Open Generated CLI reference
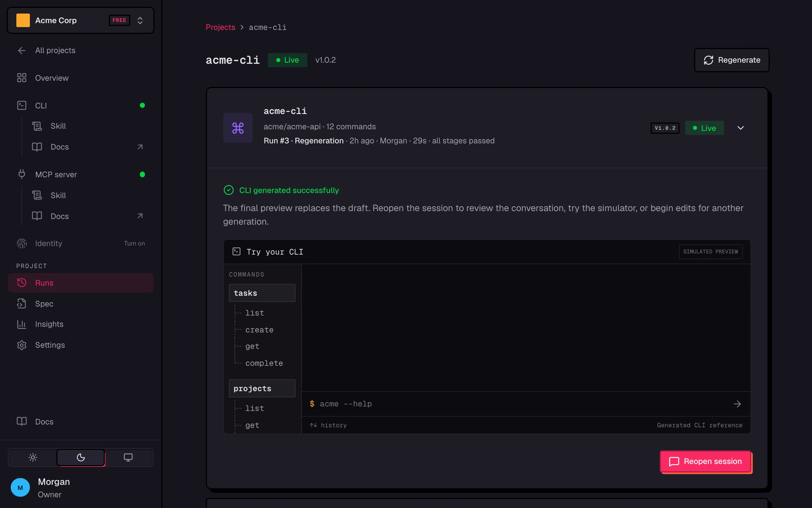Screen dimensions: 812x508 699,425
